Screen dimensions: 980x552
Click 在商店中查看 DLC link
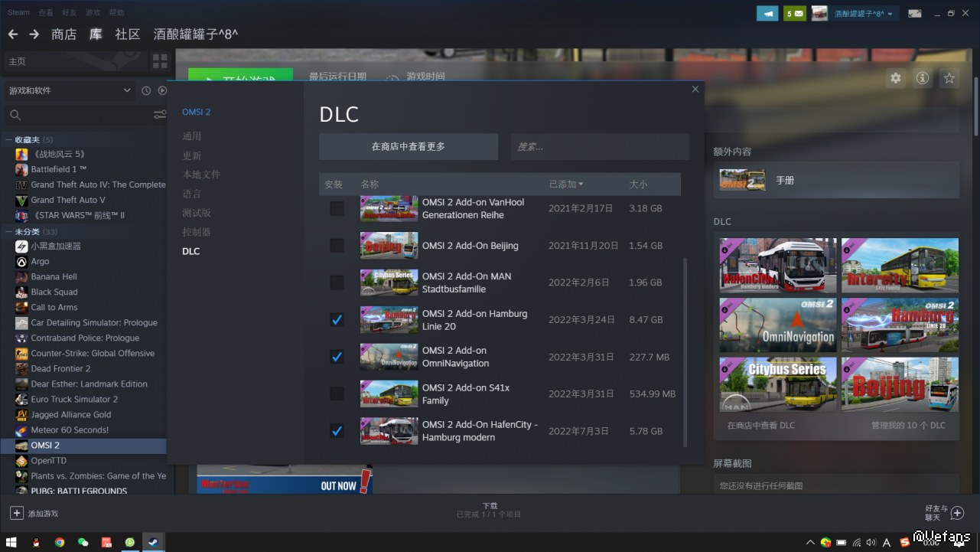(x=761, y=426)
